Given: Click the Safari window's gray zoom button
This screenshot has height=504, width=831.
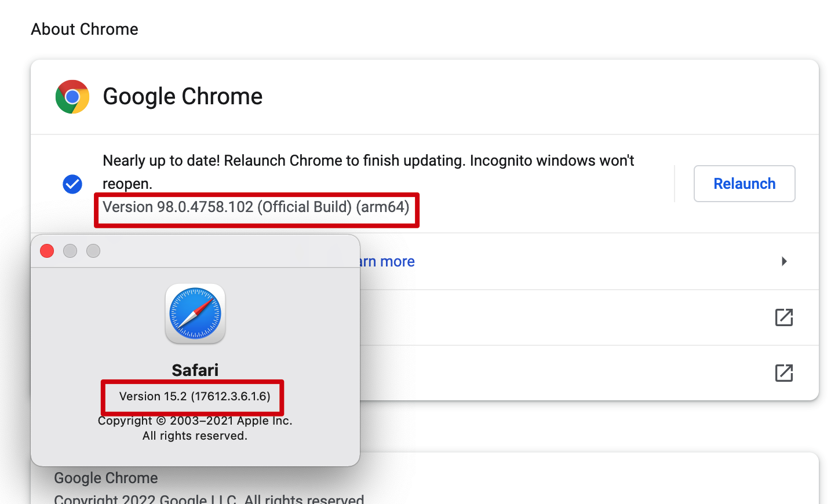Looking at the screenshot, I should point(93,251).
